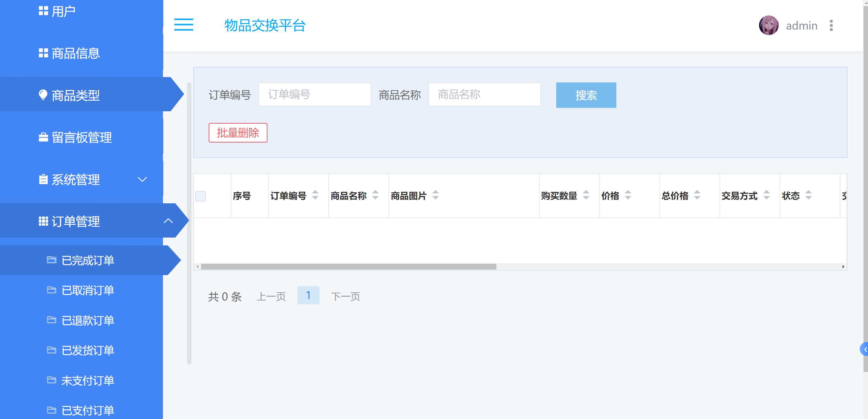
Task: Click the 订单编号 input field
Action: [315, 94]
